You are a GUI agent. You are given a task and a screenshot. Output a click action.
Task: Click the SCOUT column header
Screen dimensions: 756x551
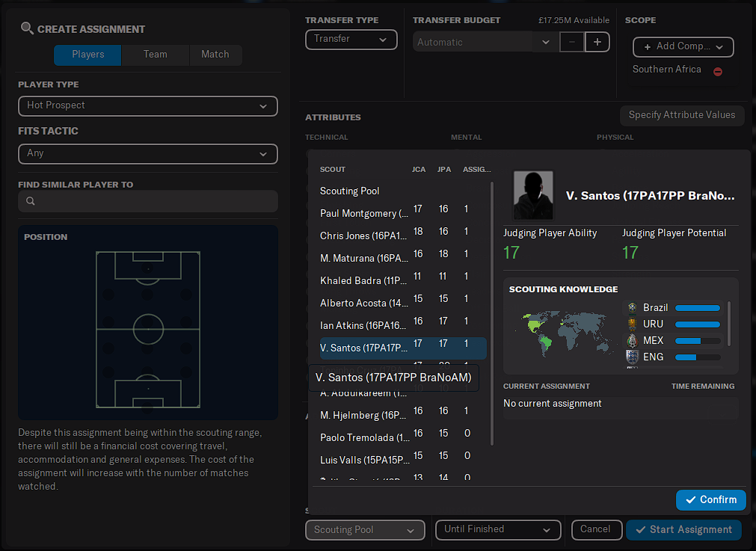click(x=333, y=169)
